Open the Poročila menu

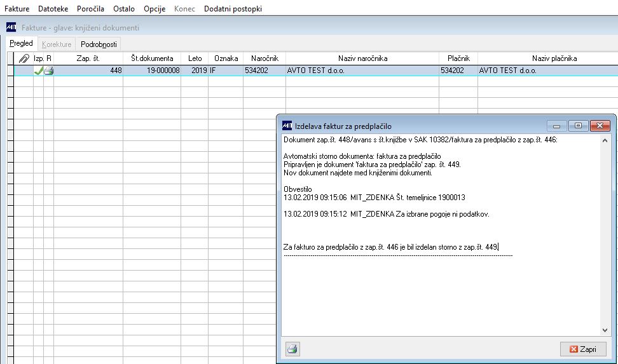[91, 9]
